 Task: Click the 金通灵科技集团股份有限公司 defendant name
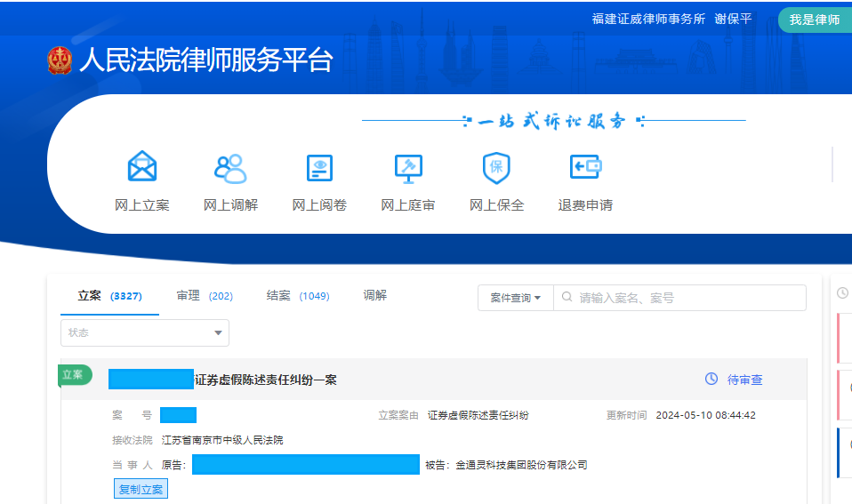522,465
